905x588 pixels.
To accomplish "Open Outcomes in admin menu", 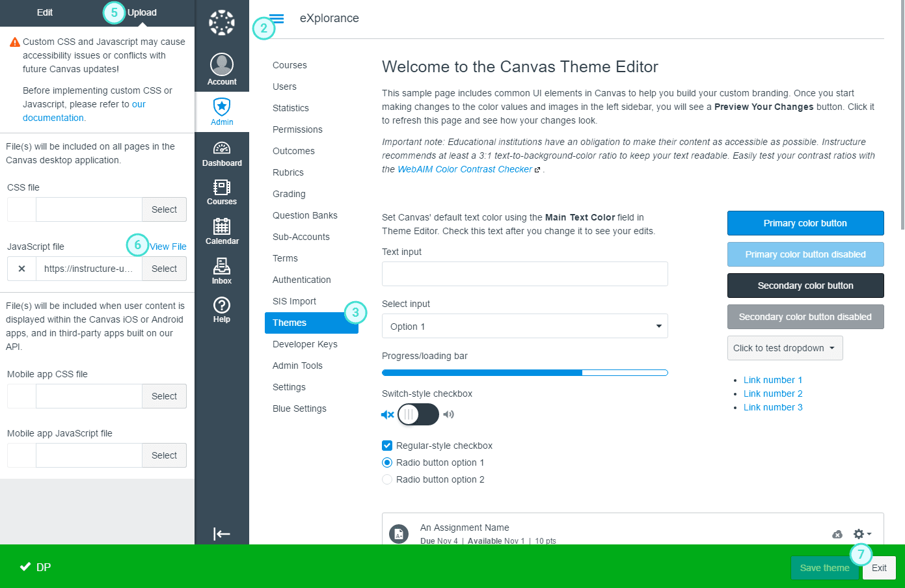I will [x=293, y=151].
